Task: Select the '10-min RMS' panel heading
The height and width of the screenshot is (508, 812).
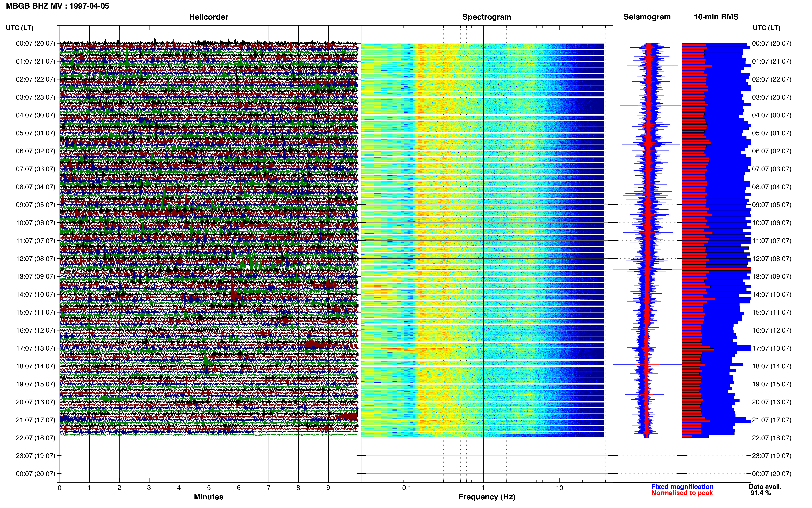Action: 716,17
